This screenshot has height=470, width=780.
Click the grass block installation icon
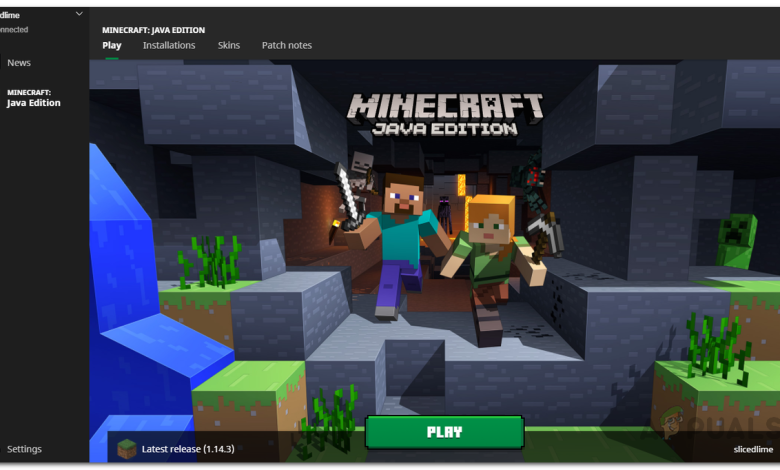tap(126, 449)
